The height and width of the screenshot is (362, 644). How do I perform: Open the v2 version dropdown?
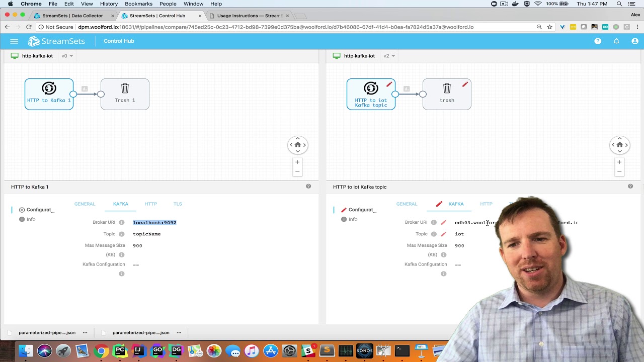click(x=389, y=56)
